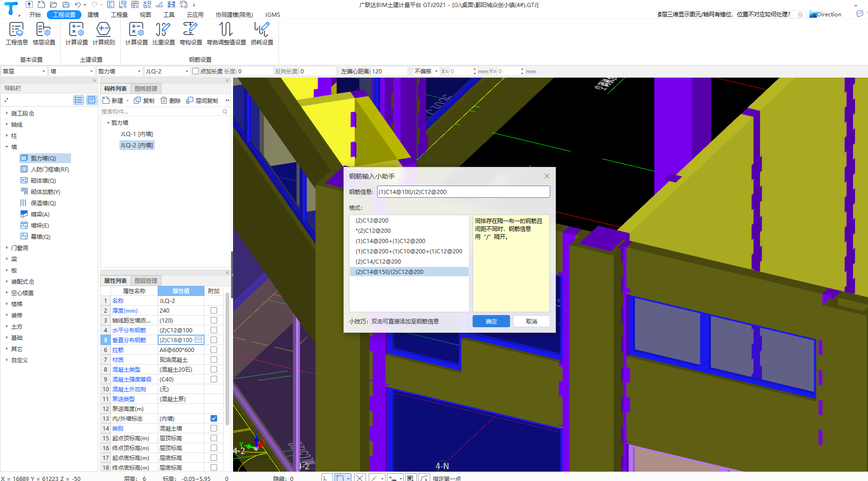Check 附加 box for 混凝土强度等级 row
The image size is (868, 481).
pyautogui.click(x=214, y=379)
